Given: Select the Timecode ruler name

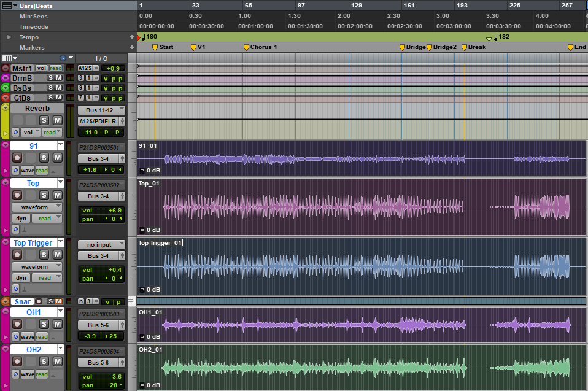Looking at the screenshot, I should point(34,26).
